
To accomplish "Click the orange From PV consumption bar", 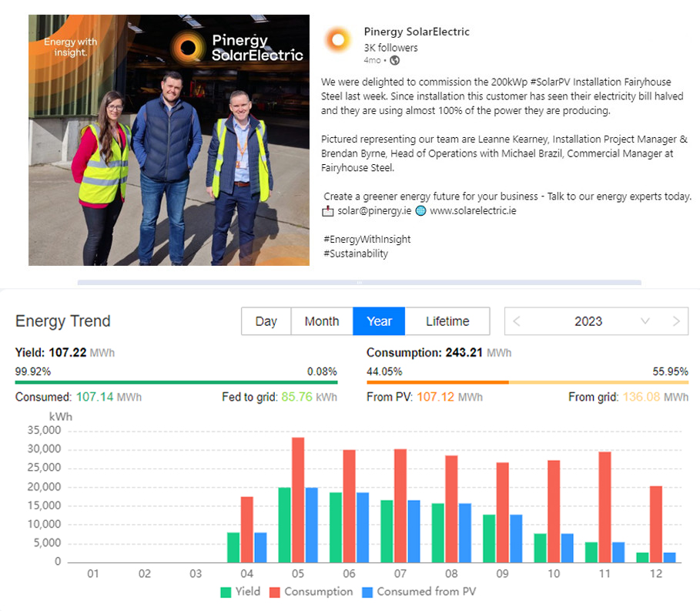I will (437, 382).
